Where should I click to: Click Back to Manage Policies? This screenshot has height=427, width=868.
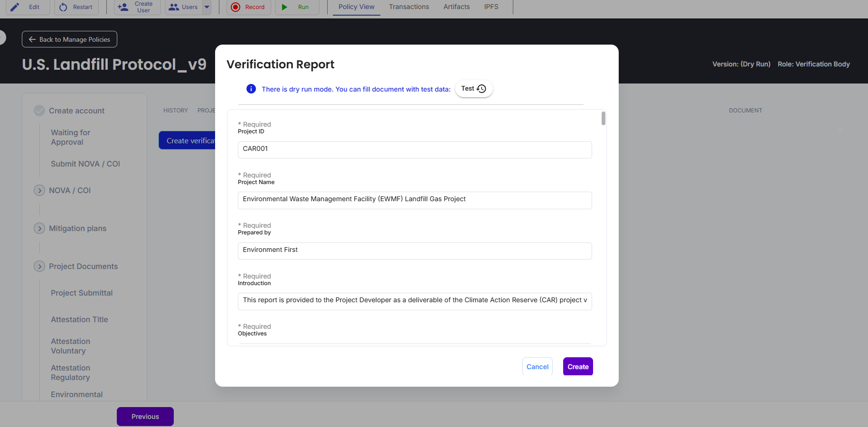click(69, 39)
